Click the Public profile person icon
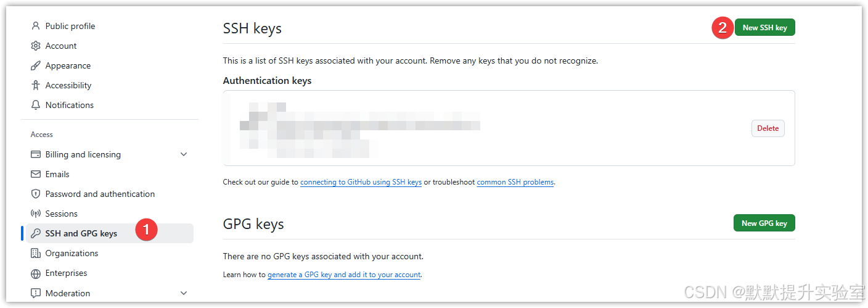Screen dimensions: 868x308 pyautogui.click(x=36, y=26)
